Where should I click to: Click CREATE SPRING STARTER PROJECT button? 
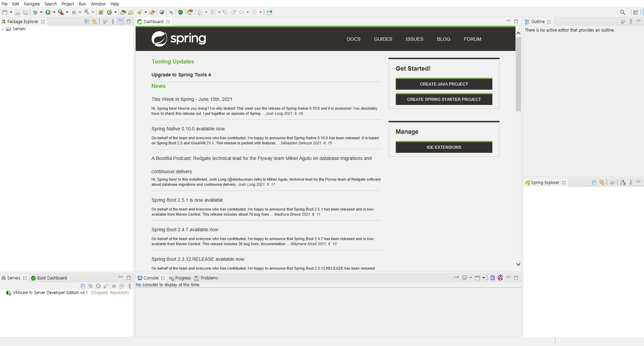tap(444, 99)
